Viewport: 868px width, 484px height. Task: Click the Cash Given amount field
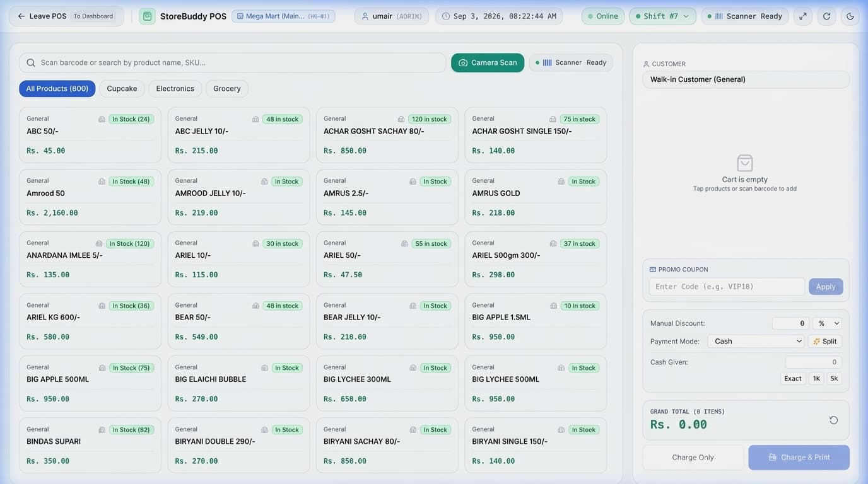[813, 362]
